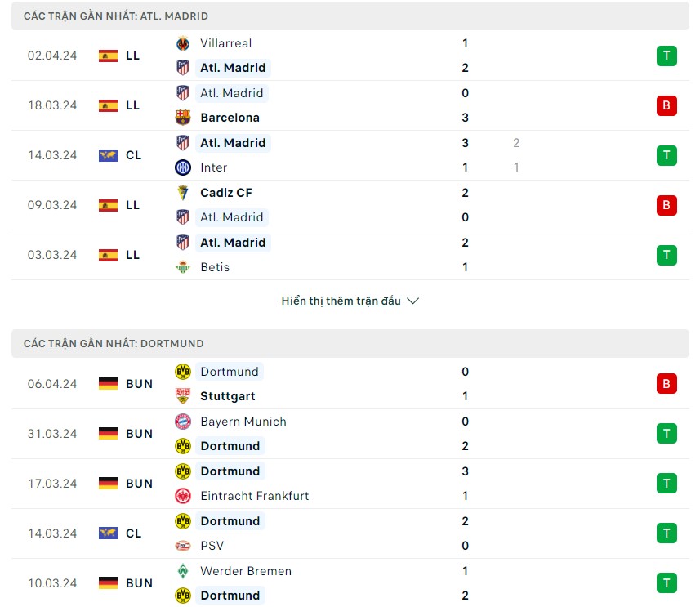Click the red B badge for Stuttgart loss

(667, 384)
